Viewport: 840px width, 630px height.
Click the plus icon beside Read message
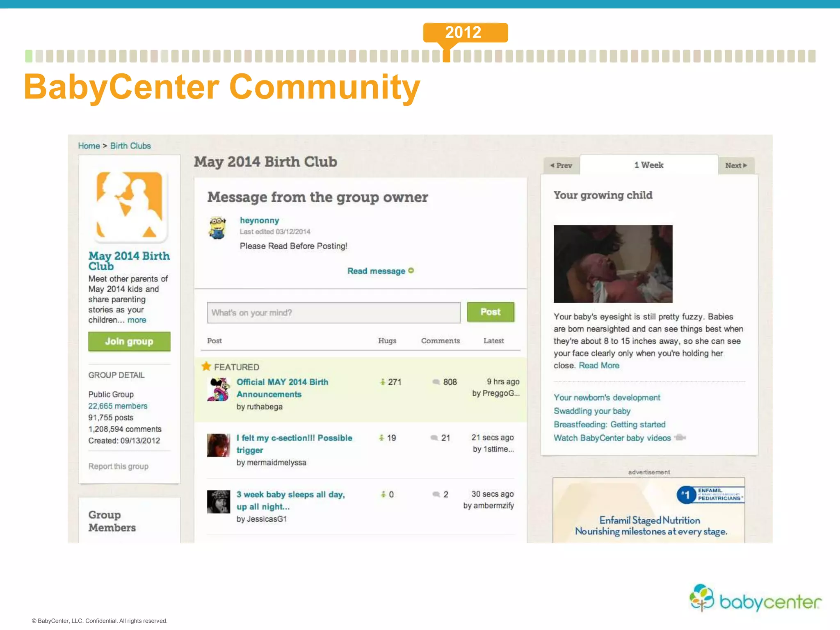coord(411,271)
